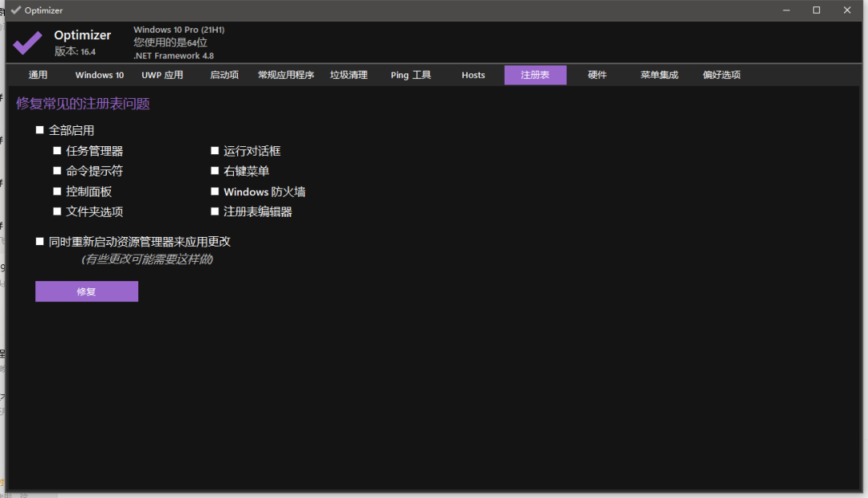Tick the 命令提示符 checkbox

[57, 171]
